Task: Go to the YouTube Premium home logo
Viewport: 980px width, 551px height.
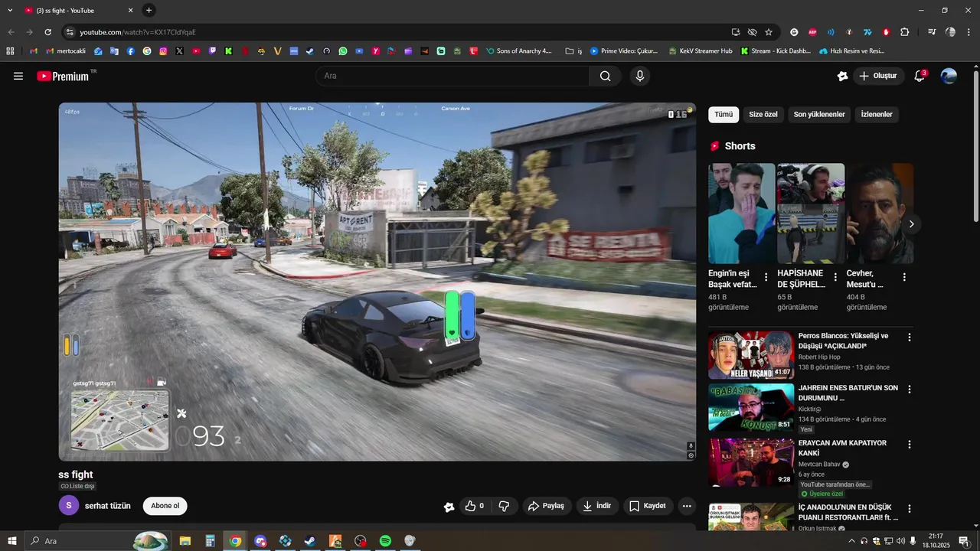Action: [64, 76]
